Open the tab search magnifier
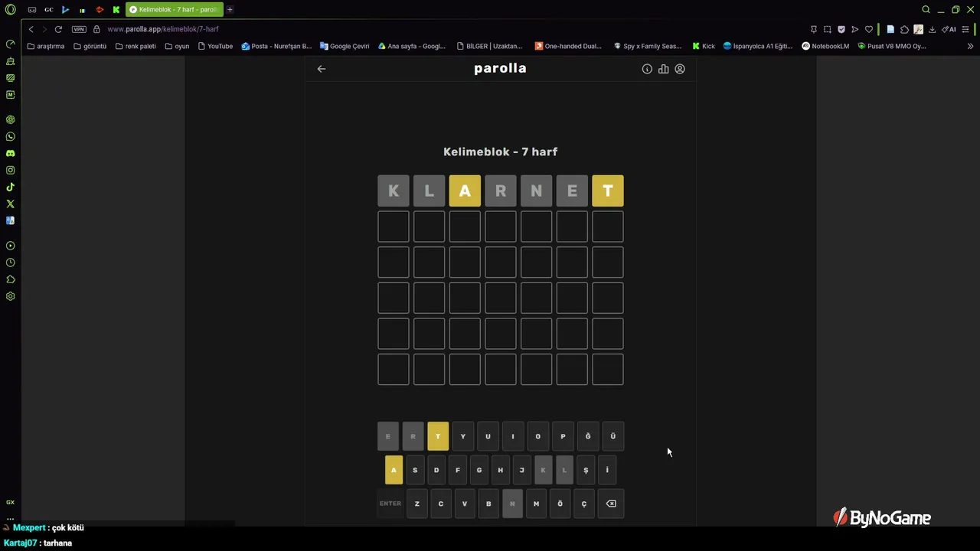980x551 pixels. pos(926,10)
